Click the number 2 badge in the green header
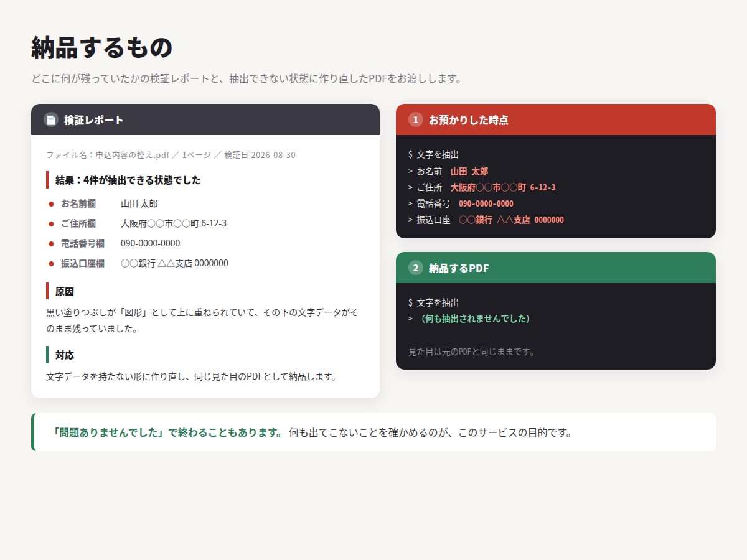 [416, 268]
